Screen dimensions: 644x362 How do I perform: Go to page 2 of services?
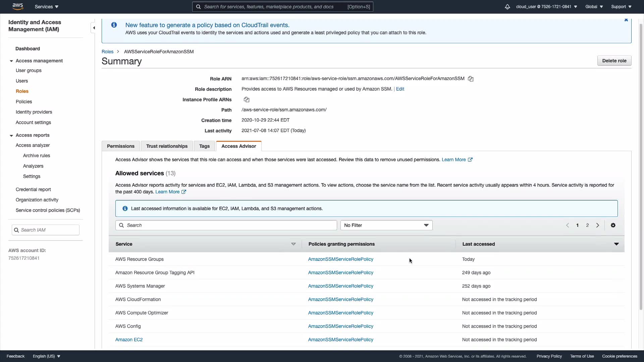[587, 225]
